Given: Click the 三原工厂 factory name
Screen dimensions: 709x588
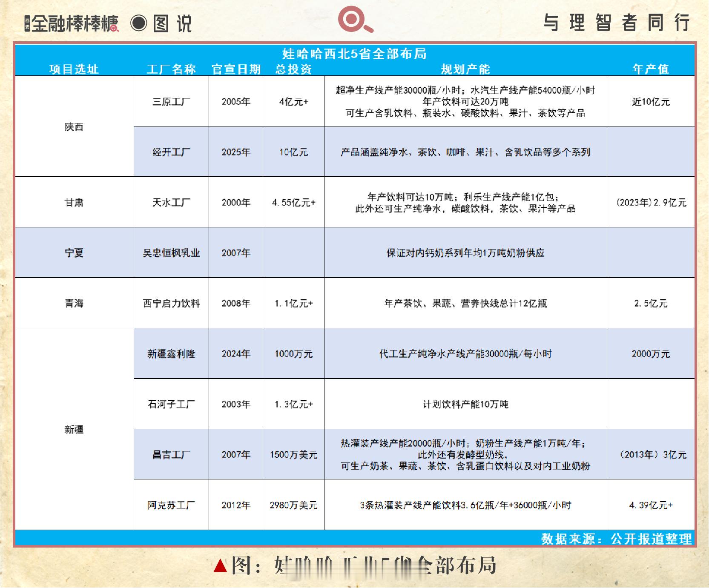Looking at the screenshot, I should coord(171,102).
